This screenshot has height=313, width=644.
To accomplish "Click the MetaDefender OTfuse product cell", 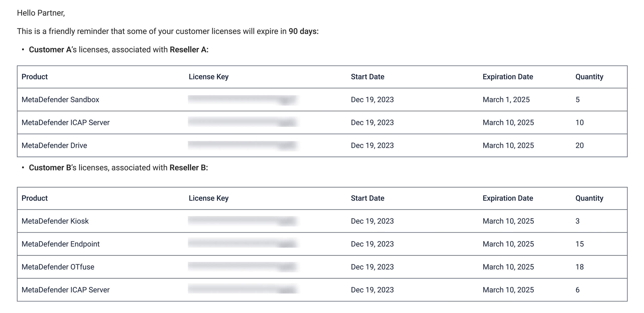I will click(x=58, y=267).
